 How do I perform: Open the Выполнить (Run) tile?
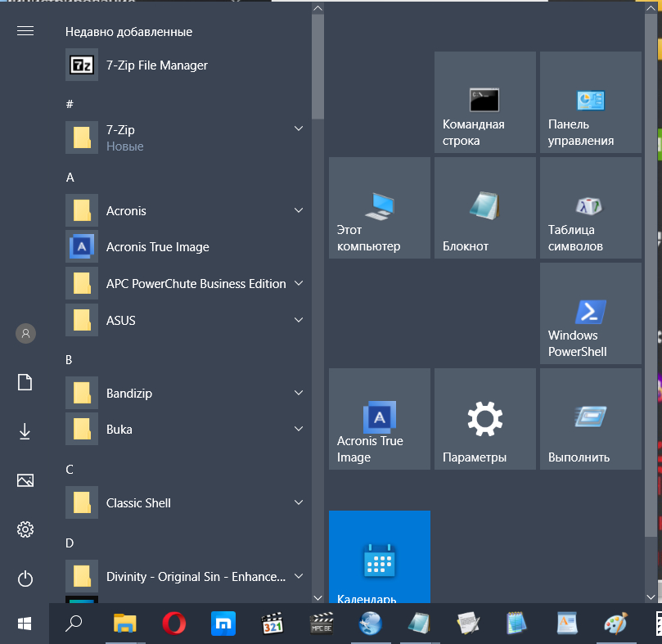591,419
